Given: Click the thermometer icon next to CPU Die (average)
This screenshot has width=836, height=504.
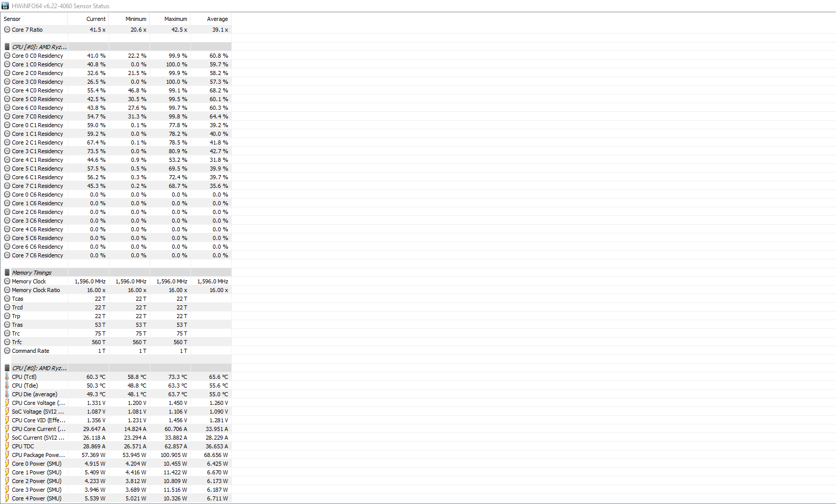Looking at the screenshot, I should coord(7,394).
